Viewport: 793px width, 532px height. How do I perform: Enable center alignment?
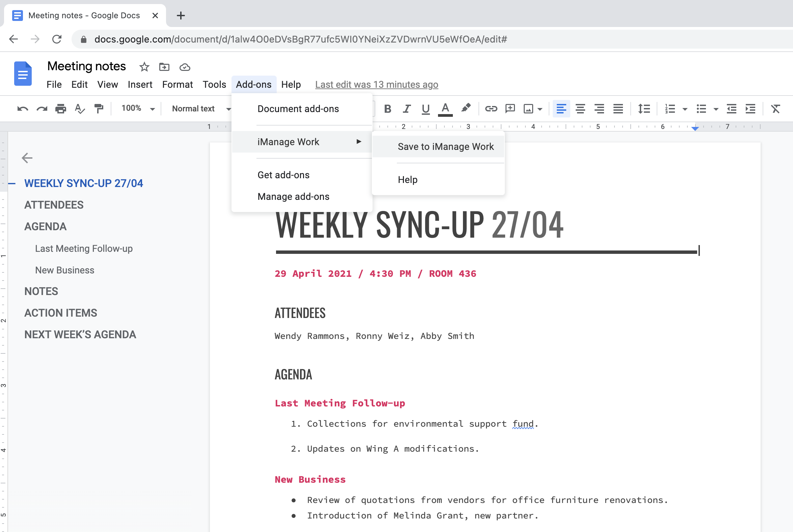click(580, 109)
